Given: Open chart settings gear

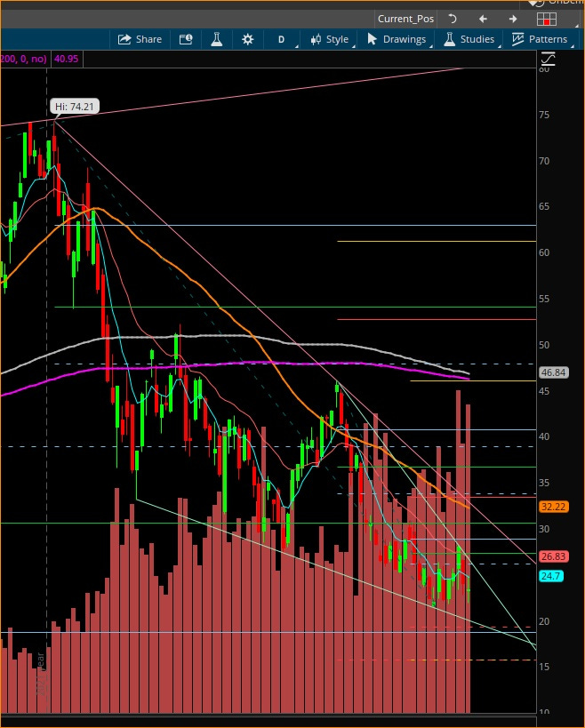Looking at the screenshot, I should (247, 39).
